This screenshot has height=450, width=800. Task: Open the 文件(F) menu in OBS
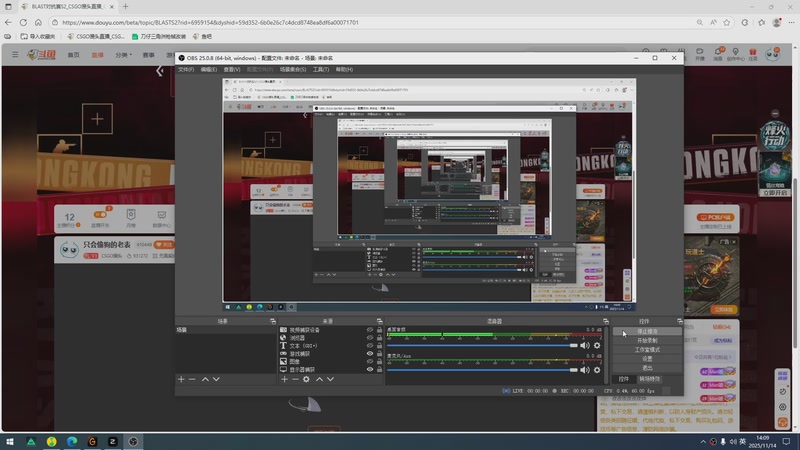coord(186,70)
